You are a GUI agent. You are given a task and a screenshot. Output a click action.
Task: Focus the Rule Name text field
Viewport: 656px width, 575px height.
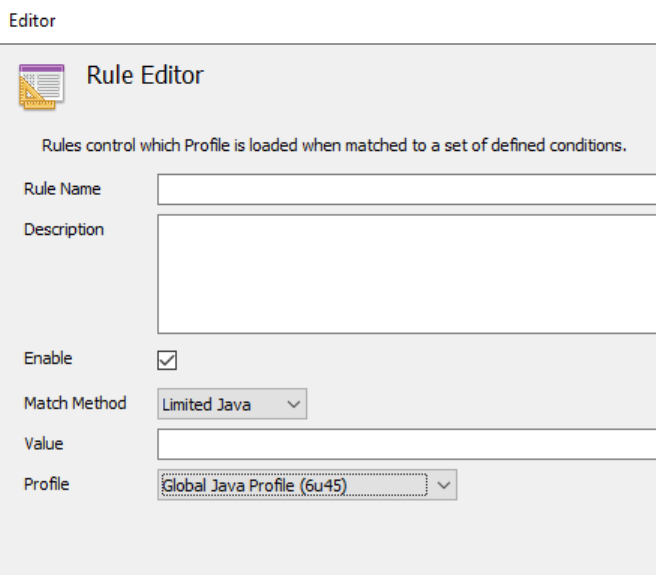pos(405,189)
